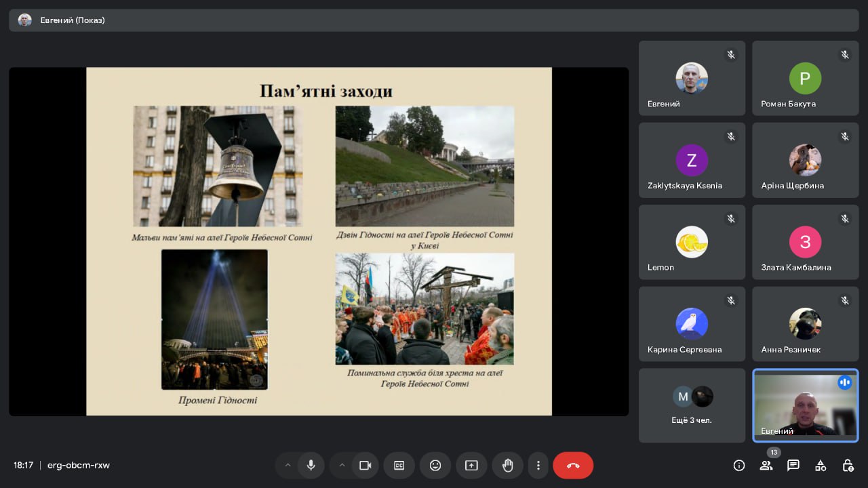Toggle closed captions
Image resolution: width=868 pixels, height=488 pixels.
[x=399, y=466]
